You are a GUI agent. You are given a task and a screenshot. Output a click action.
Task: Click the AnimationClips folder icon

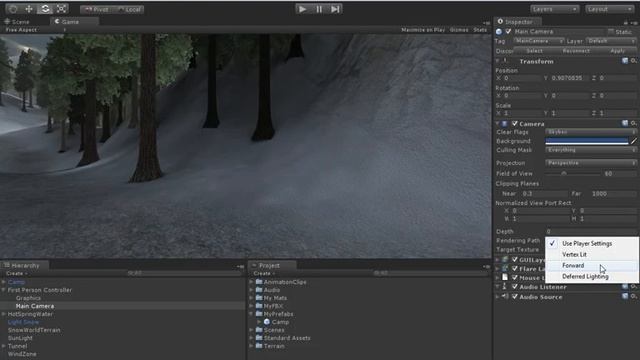[259, 282]
